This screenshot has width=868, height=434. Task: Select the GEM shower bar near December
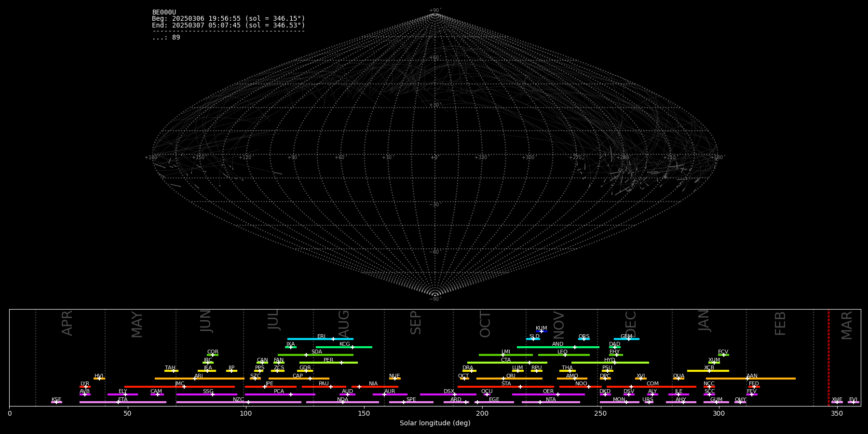[x=626, y=339]
